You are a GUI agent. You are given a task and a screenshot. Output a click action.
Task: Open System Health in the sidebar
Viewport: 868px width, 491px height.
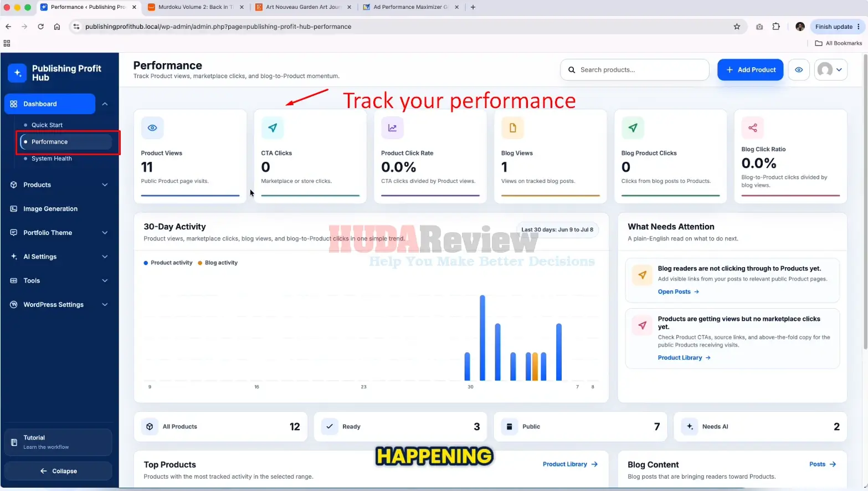(x=52, y=158)
